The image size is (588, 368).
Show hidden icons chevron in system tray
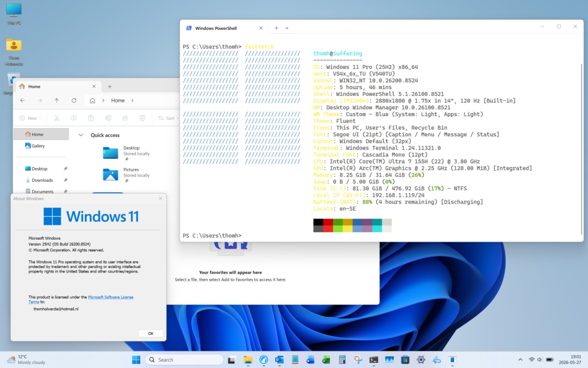[520, 360]
